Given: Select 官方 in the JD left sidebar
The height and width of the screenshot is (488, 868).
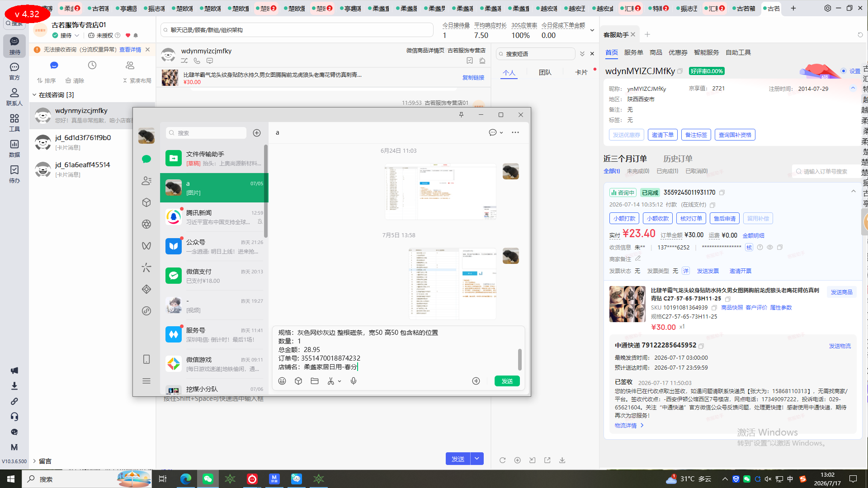Looking at the screenshot, I should 14,71.
